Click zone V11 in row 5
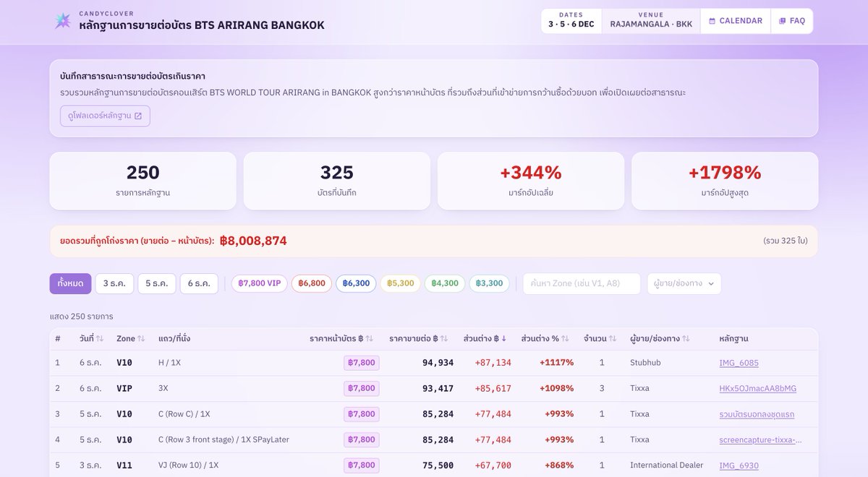Viewport: 868px width, 477px height. pos(124,465)
